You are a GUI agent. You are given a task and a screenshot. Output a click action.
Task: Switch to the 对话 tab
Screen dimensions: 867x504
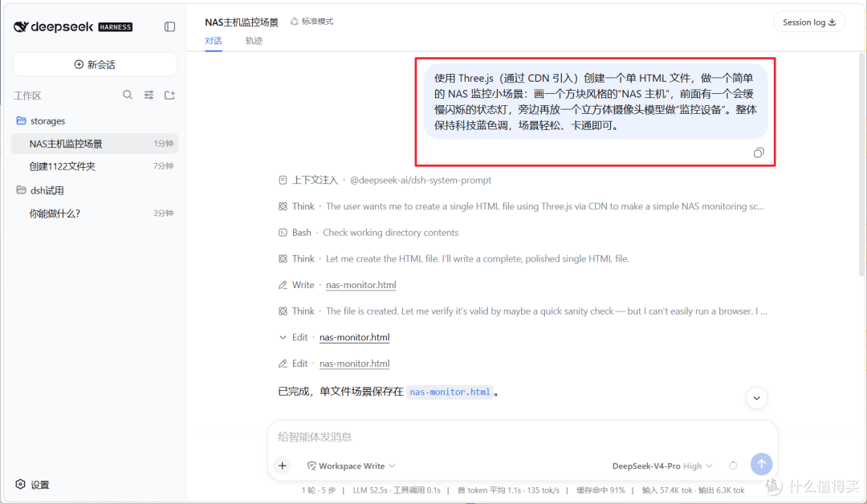coord(214,41)
